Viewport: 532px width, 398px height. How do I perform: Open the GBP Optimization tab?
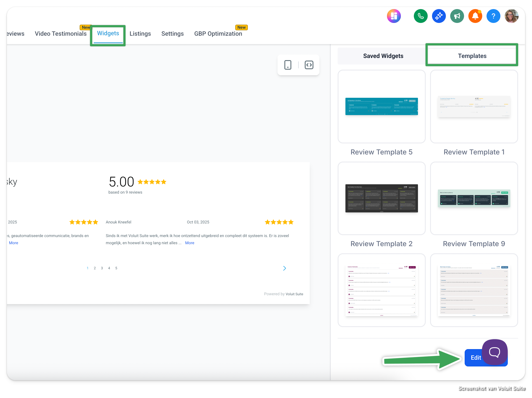pyautogui.click(x=218, y=34)
